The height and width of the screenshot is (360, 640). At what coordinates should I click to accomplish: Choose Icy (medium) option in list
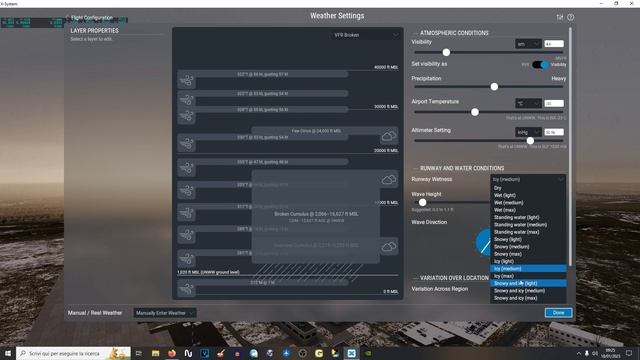(528, 269)
